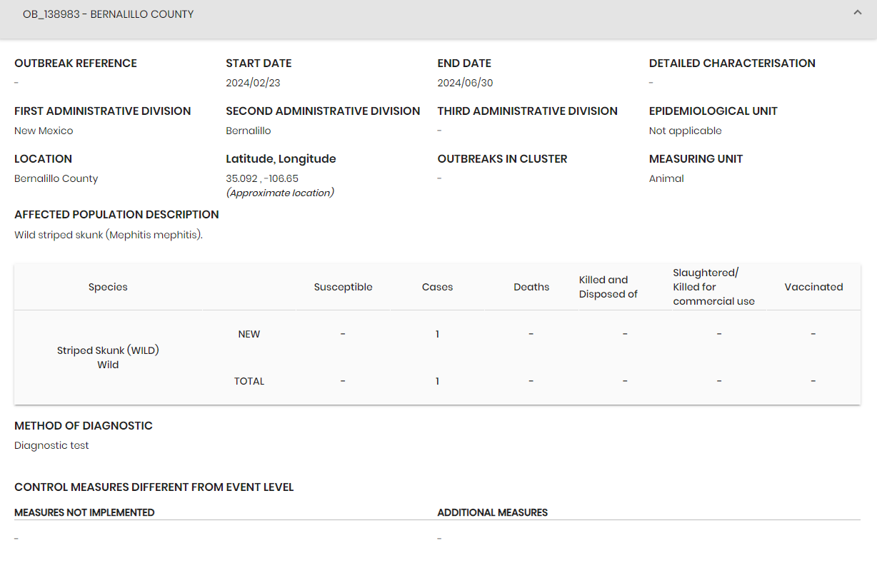Click the coordinates 35.092, -106.65
Image resolution: width=877 pixels, height=588 pixels.
[x=262, y=178]
